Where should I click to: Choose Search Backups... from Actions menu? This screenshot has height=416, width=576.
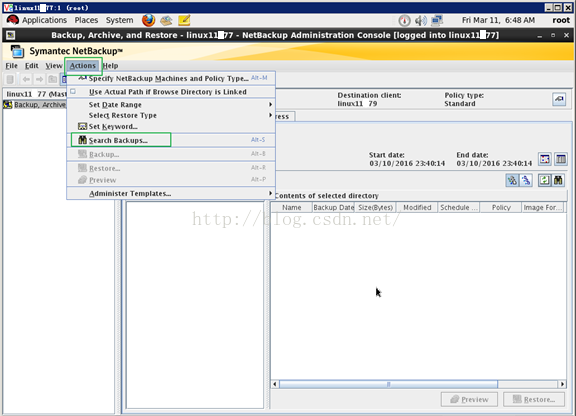pos(171,140)
